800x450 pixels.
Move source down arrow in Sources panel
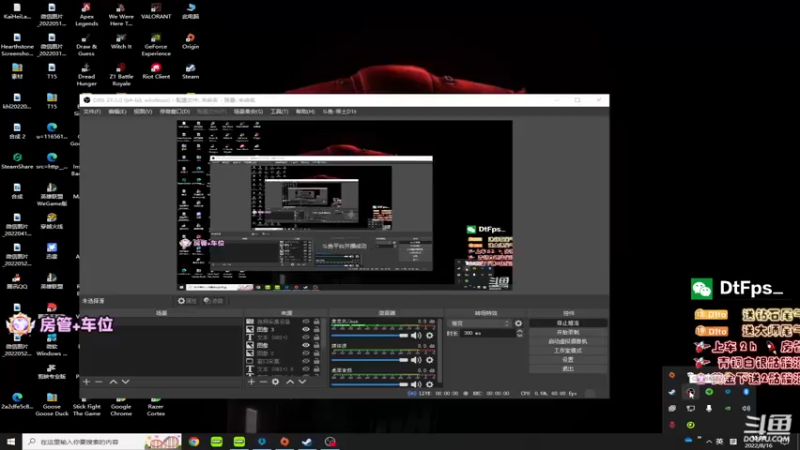pyautogui.click(x=302, y=382)
